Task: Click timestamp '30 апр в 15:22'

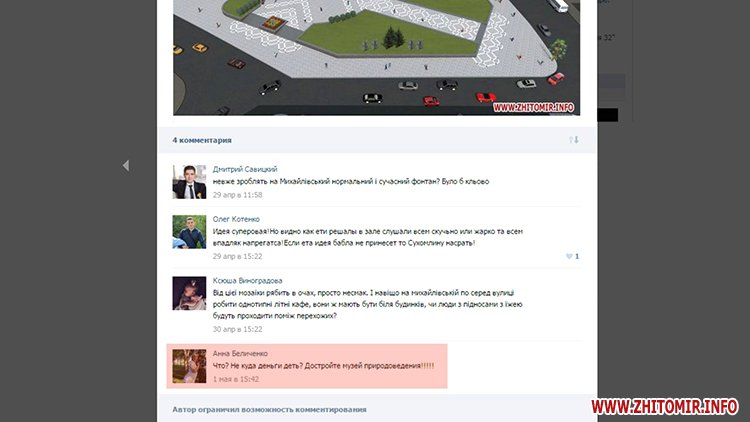Action: (237, 329)
